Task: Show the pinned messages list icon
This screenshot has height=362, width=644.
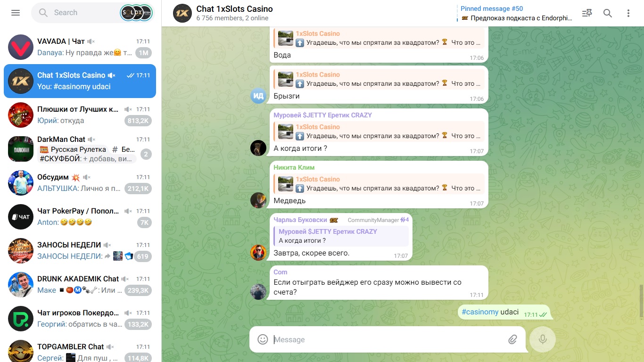Action: point(587,13)
